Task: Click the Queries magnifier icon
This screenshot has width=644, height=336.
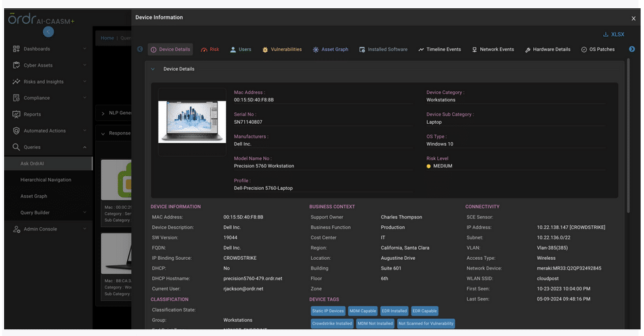Action: [x=16, y=147]
